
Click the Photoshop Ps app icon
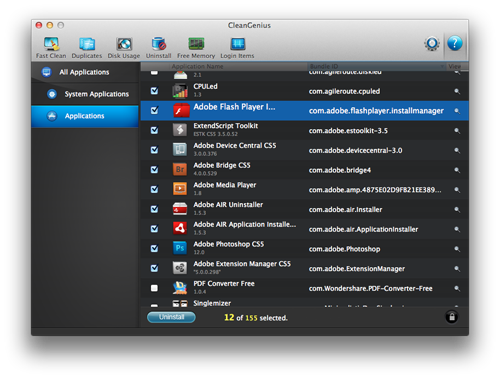pyautogui.click(x=180, y=248)
